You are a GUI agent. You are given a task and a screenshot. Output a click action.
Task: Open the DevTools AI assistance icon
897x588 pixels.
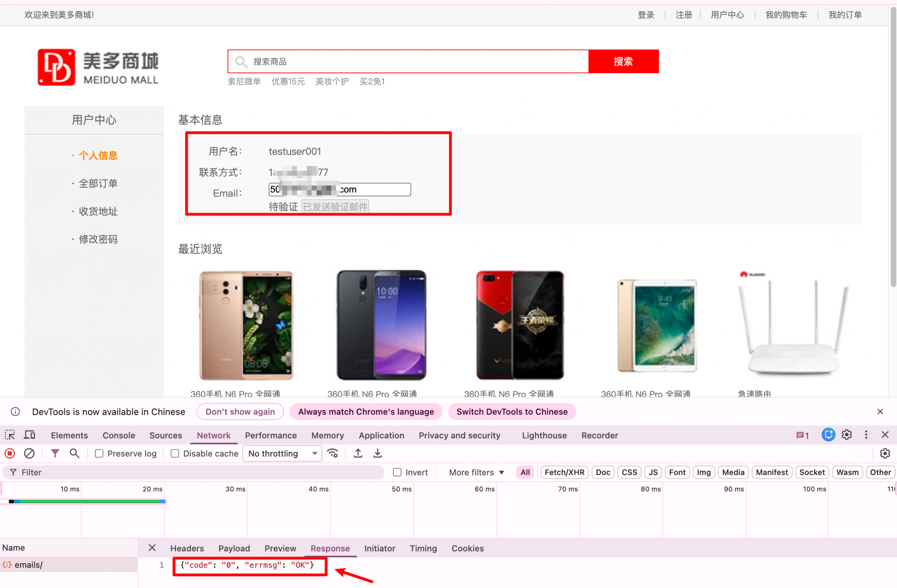coord(828,435)
